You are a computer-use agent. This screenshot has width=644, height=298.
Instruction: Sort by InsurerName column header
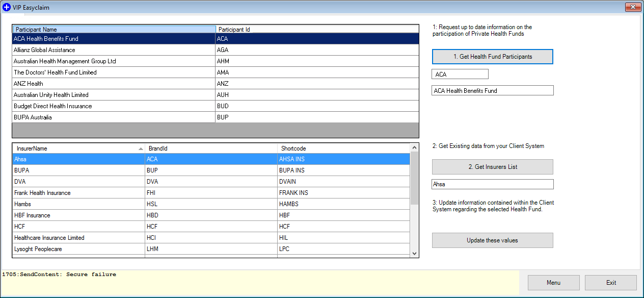[78, 148]
